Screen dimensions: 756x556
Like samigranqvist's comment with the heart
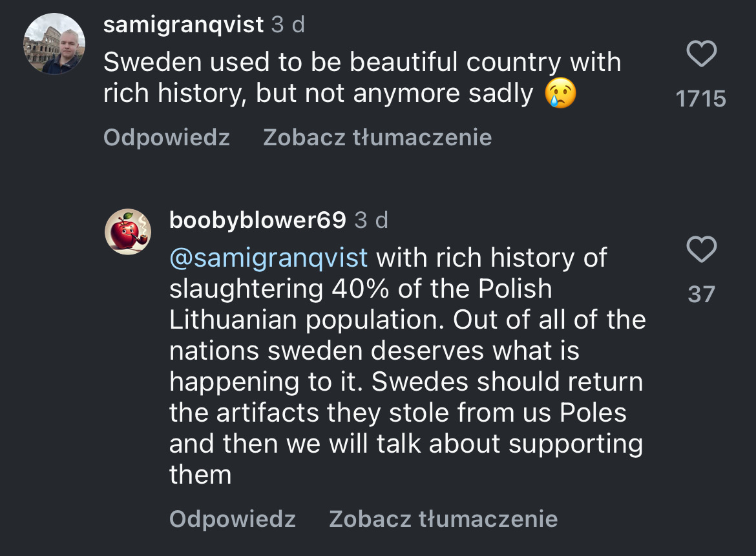[701, 54]
